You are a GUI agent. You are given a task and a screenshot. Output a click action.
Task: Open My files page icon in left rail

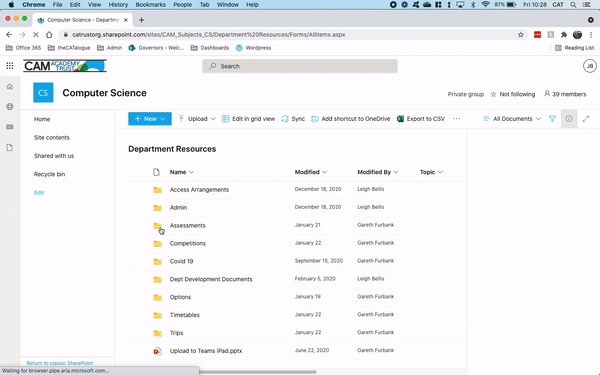pyautogui.click(x=10, y=148)
